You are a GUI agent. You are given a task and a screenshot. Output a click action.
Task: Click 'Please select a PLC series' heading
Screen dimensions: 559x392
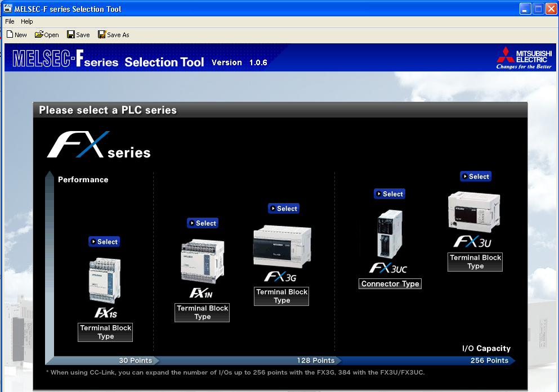(108, 110)
